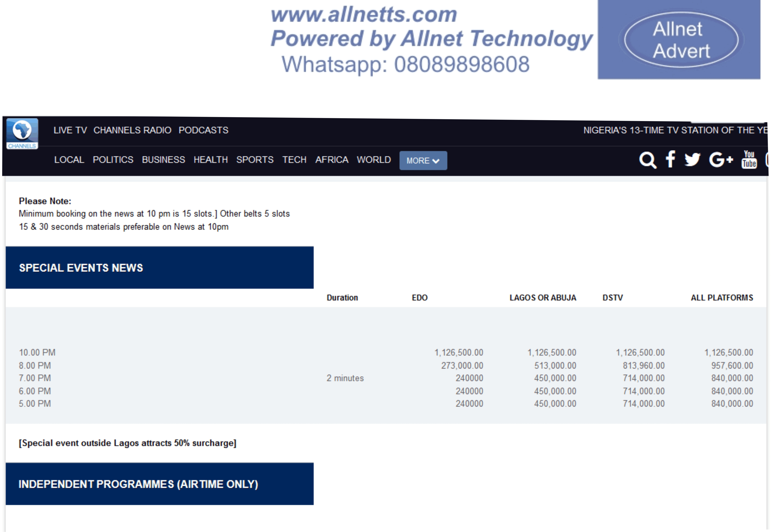Open the YouTube icon

tap(749, 159)
